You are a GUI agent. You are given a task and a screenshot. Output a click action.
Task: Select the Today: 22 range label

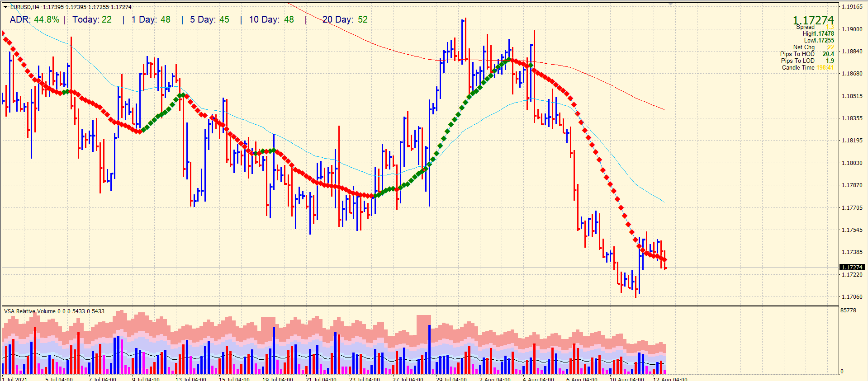click(x=92, y=19)
